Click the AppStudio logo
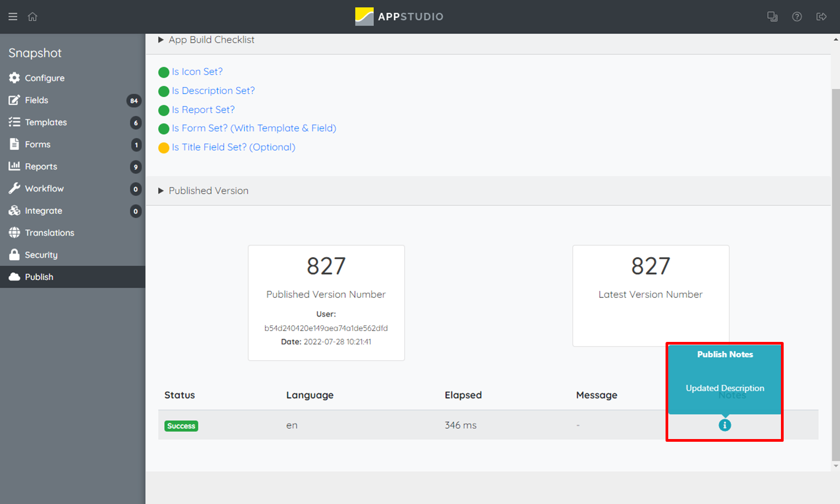Viewport: 840px width, 504px height. 399,17
